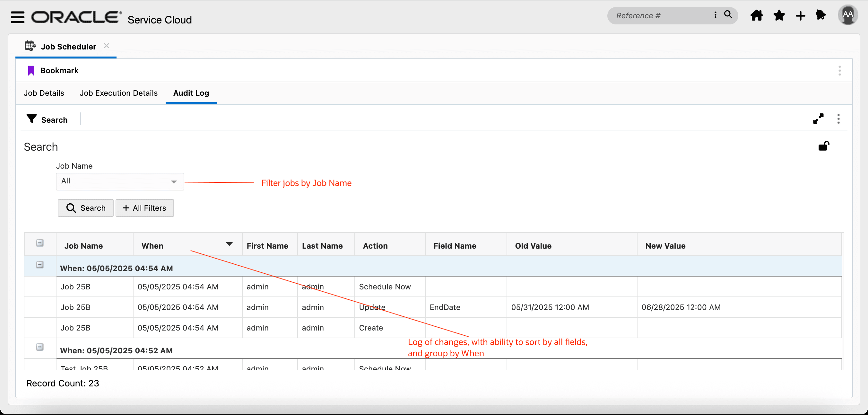Click the Search button with magnifier
The image size is (868, 415).
pos(86,208)
